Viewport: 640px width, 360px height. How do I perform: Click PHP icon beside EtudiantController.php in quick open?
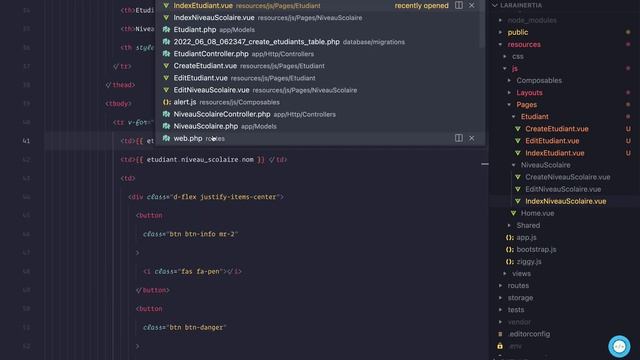pos(166,53)
